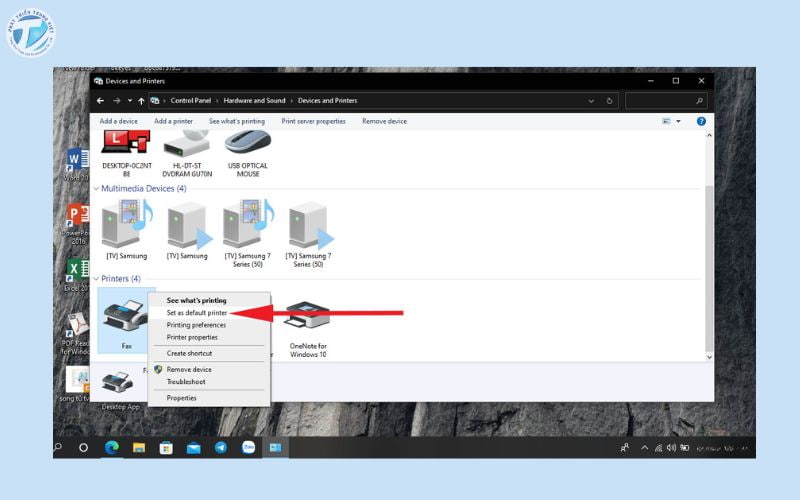Click the Up arrow navigation button
The width and height of the screenshot is (800, 500).
click(x=141, y=101)
